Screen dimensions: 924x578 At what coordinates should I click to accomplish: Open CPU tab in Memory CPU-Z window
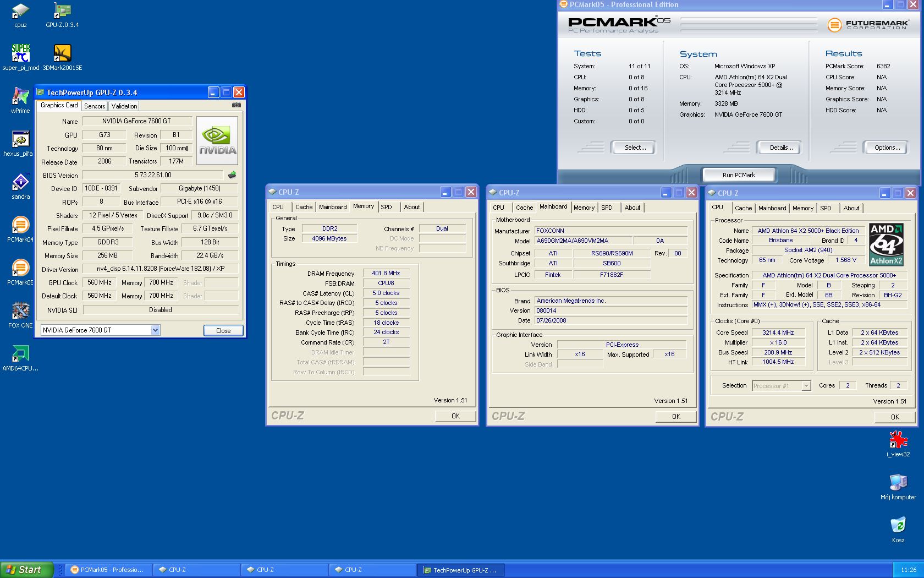[278, 207]
